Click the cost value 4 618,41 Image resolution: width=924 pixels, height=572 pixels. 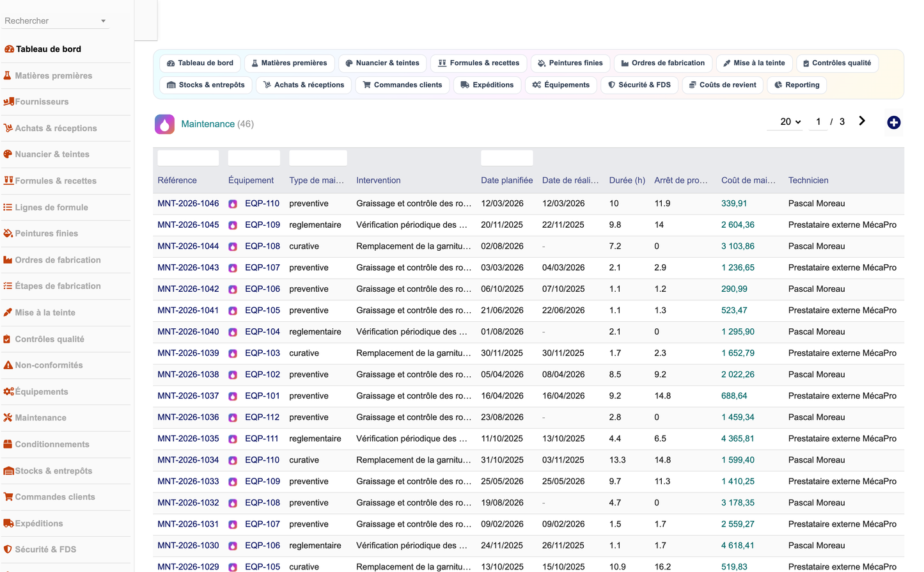click(738, 546)
